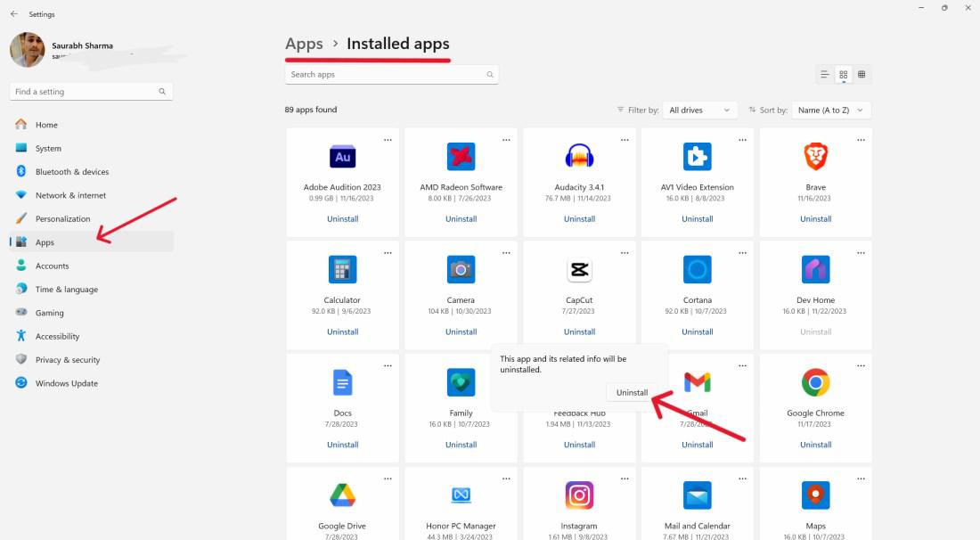Open Accessibility settings
Viewport: 980px width, 540px height.
91,336
